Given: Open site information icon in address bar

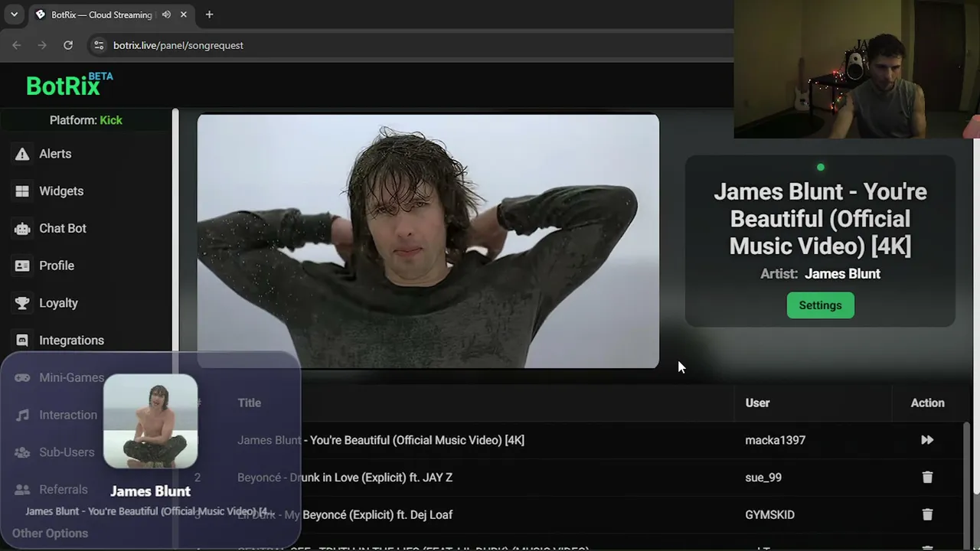Looking at the screenshot, I should (x=98, y=45).
